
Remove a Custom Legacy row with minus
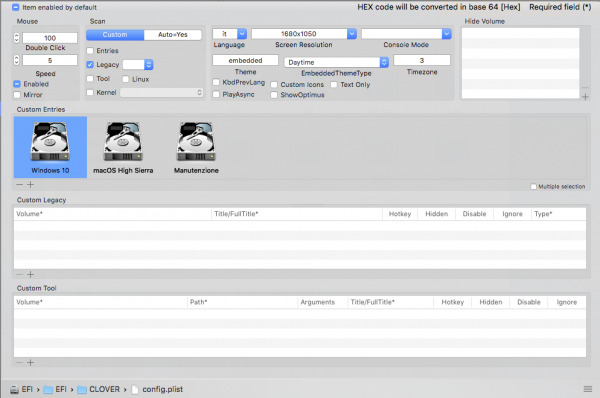20,274
